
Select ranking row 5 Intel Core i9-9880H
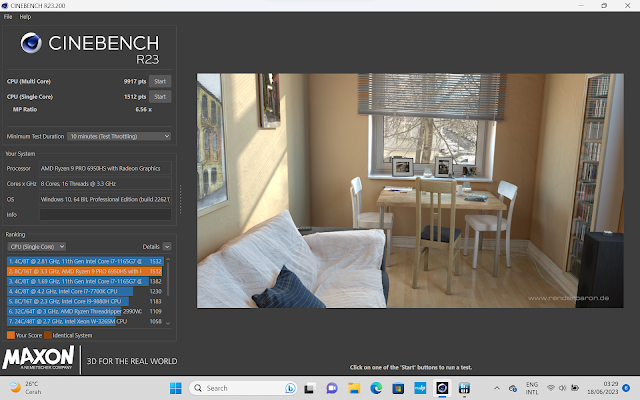85,301
